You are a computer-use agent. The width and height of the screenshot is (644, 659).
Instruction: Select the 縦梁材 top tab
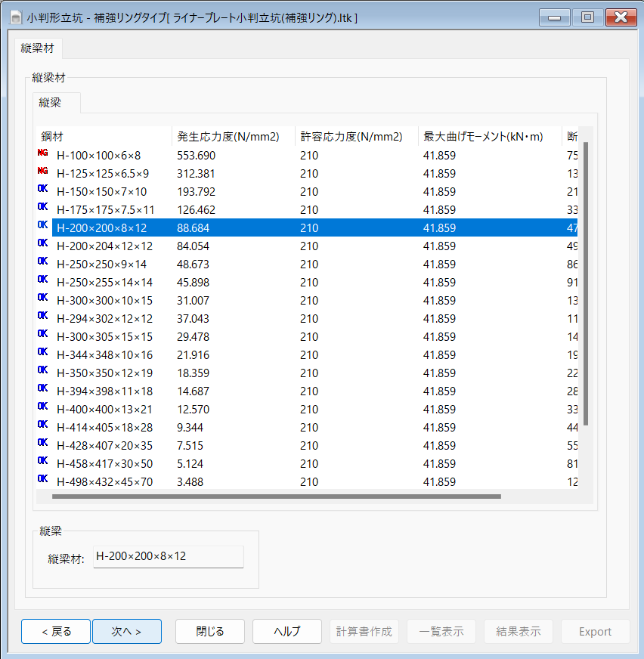pyautogui.click(x=37, y=49)
